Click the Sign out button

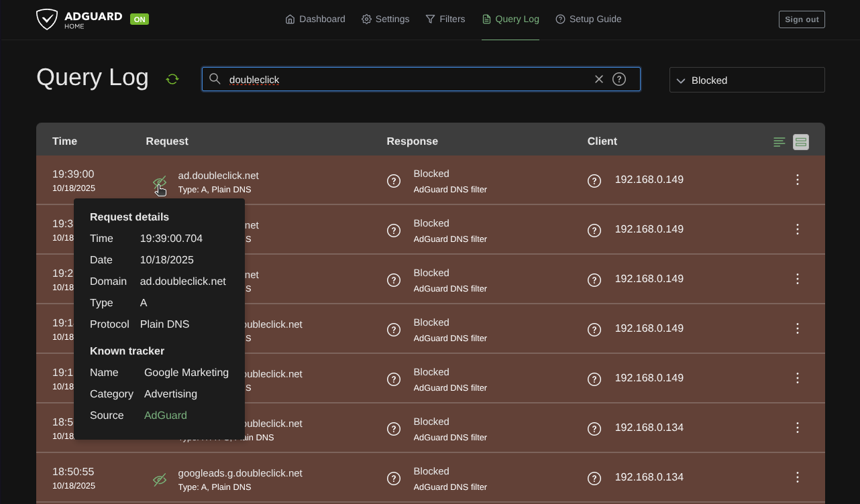(x=802, y=19)
